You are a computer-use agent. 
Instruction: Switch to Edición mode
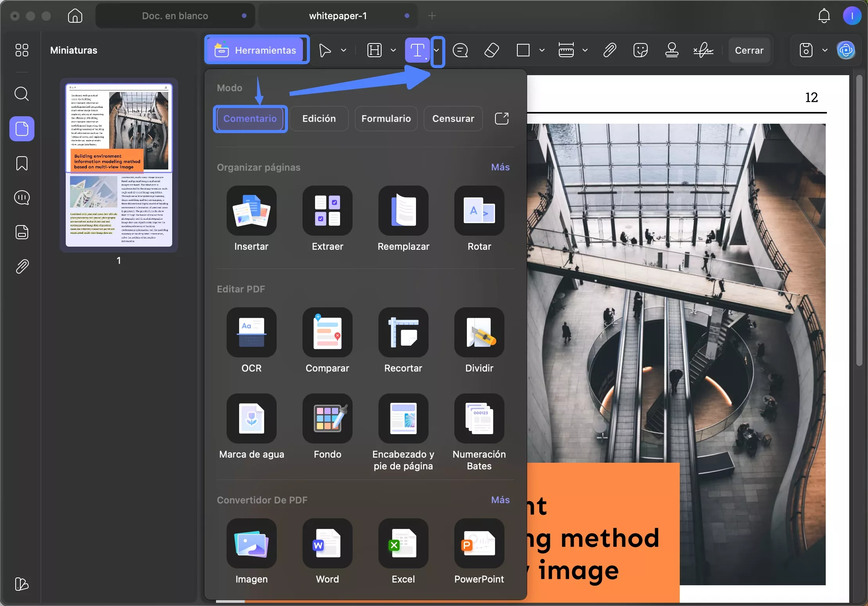coord(319,119)
